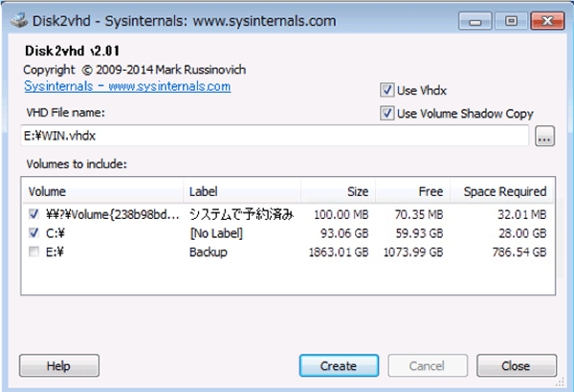Click the Close button at bottom
Image resolution: width=574 pixels, height=392 pixels.
(x=516, y=365)
